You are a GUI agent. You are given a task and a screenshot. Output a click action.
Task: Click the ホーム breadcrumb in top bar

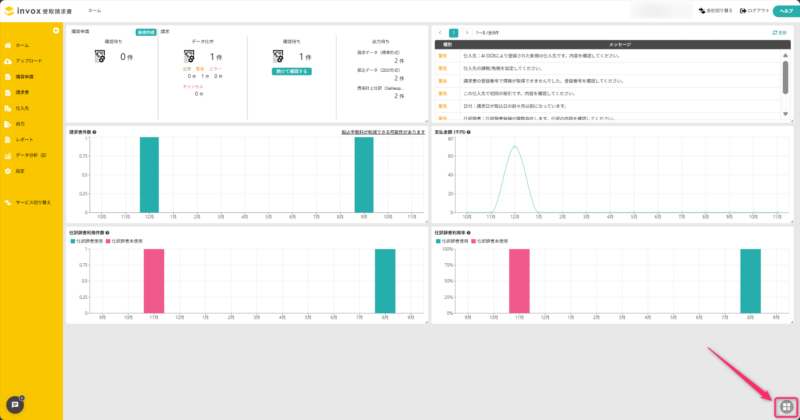pyautogui.click(x=95, y=11)
